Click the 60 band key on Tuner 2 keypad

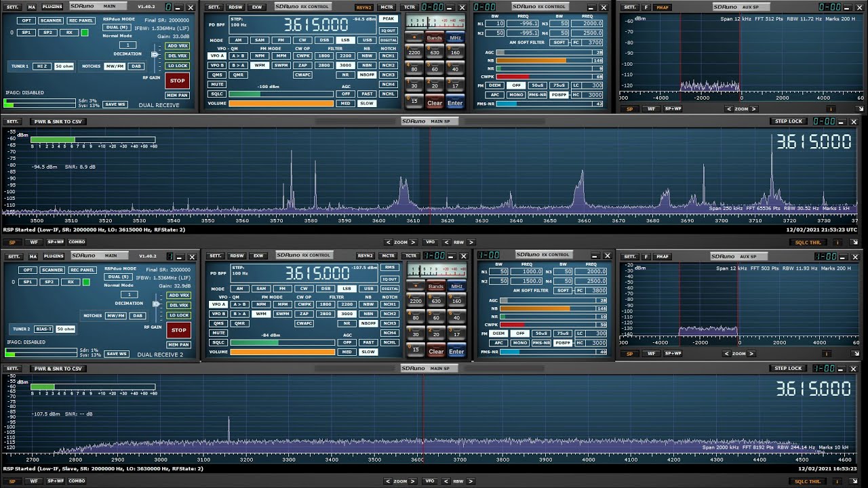coord(436,317)
